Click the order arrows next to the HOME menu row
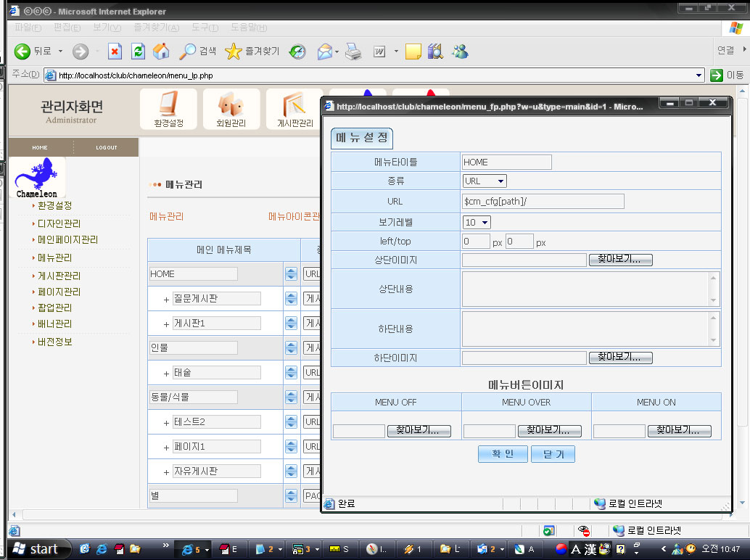This screenshot has width=750, height=560. click(x=291, y=274)
